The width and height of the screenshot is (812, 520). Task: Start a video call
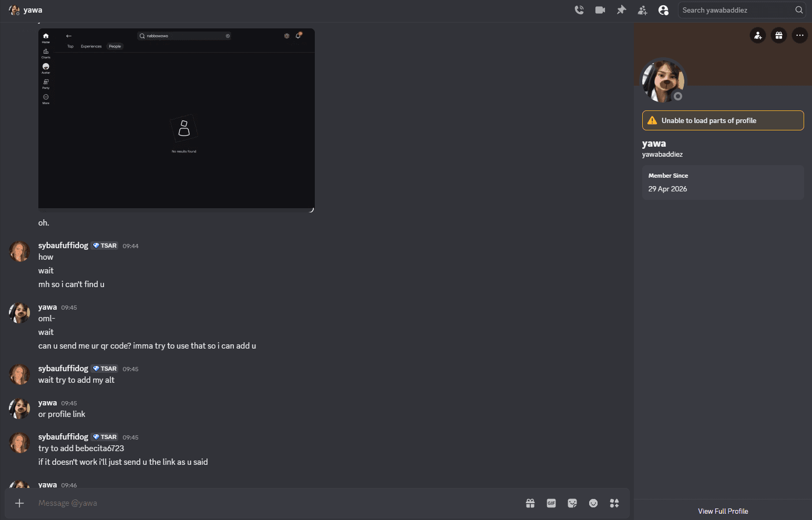(600, 10)
